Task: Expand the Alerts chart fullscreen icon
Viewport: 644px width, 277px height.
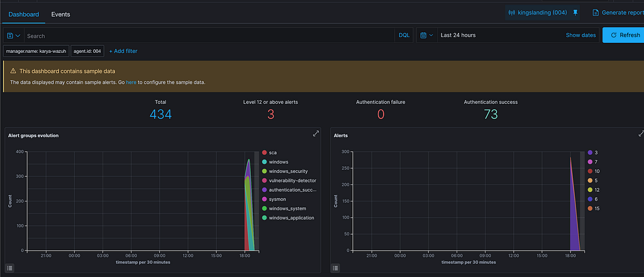Action: click(641, 133)
